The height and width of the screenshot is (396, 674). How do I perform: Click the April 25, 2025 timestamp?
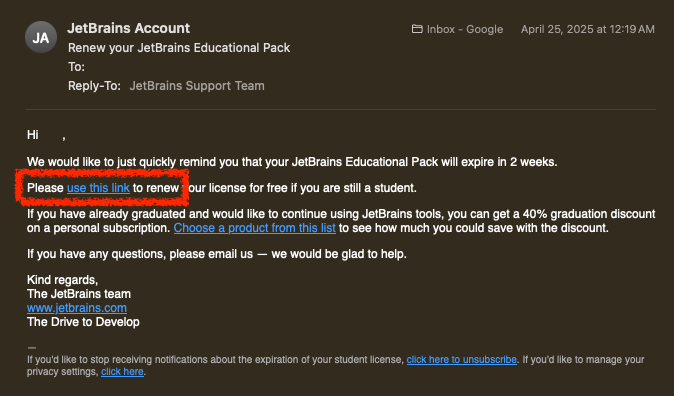[588, 29]
